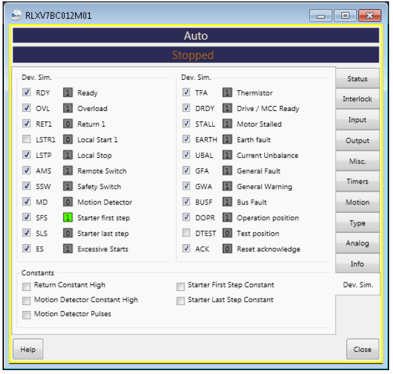393x374 pixels.
Task: Minimize the RLXV7BC012M01 window
Action: (x=321, y=16)
